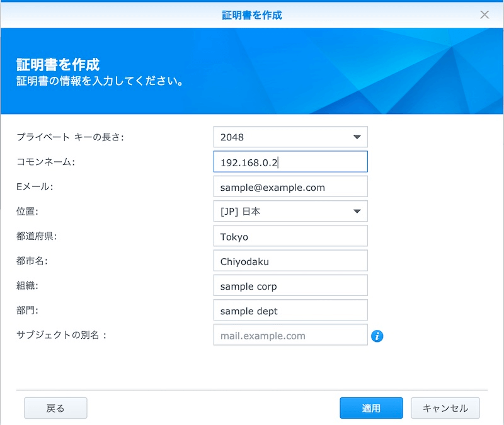Screen dimensions: 504x425
Task: Close the 証明書を作成 dialog with X
Action: [x=484, y=14]
